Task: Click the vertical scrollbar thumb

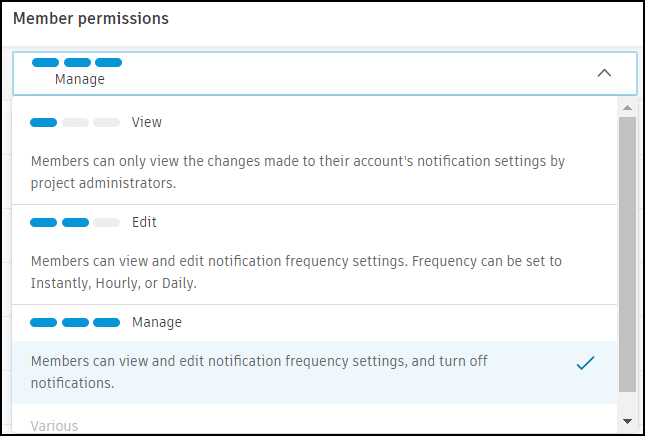Action: [627, 250]
